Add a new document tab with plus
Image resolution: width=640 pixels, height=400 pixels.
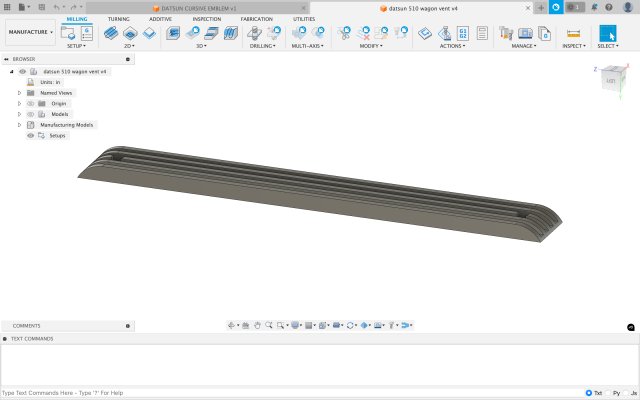point(541,7)
